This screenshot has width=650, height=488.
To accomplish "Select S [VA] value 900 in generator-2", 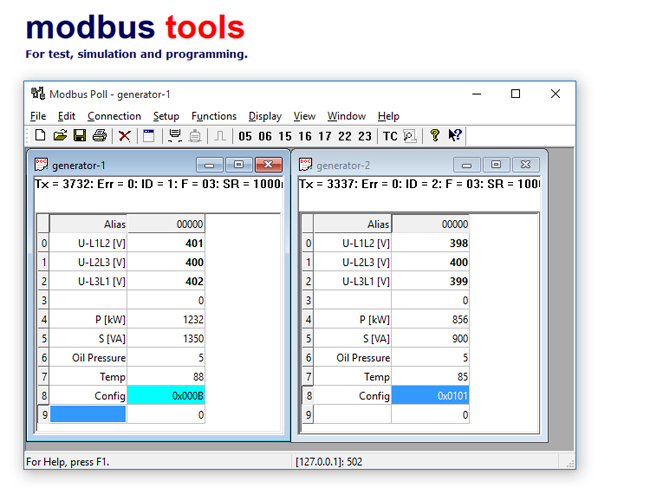I will pos(430,338).
